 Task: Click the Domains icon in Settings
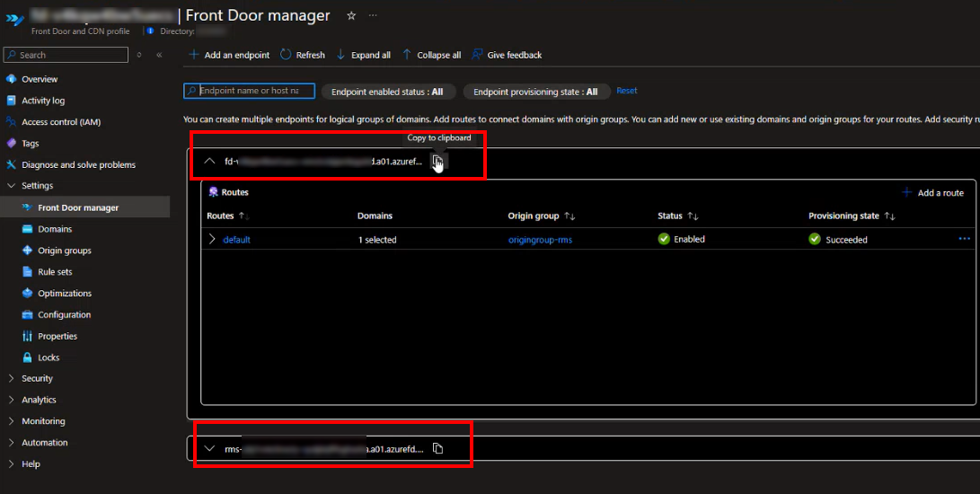[27, 229]
